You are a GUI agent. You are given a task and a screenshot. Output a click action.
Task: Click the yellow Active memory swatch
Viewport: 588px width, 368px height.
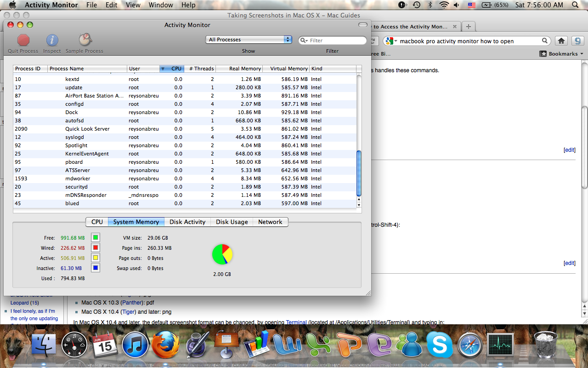[95, 258]
